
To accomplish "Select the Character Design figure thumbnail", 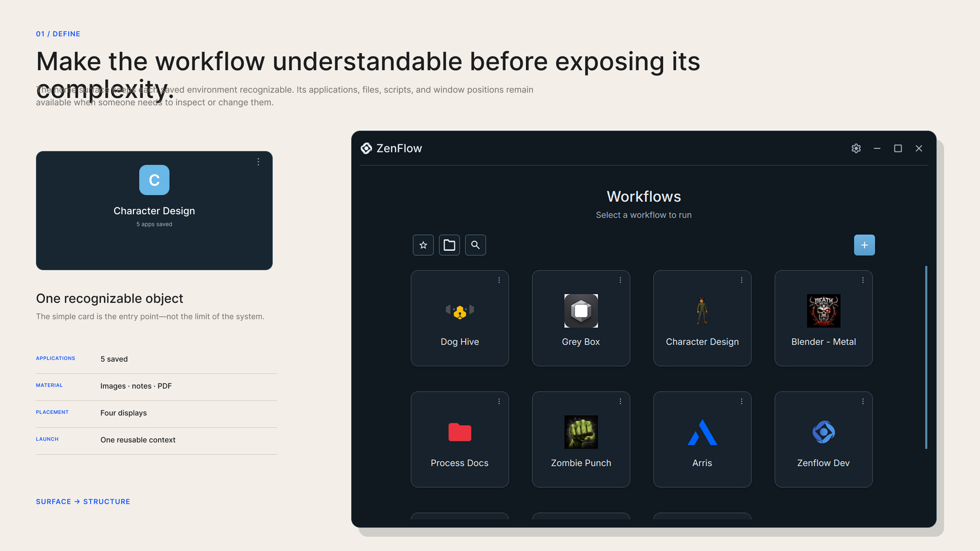I will pyautogui.click(x=702, y=311).
